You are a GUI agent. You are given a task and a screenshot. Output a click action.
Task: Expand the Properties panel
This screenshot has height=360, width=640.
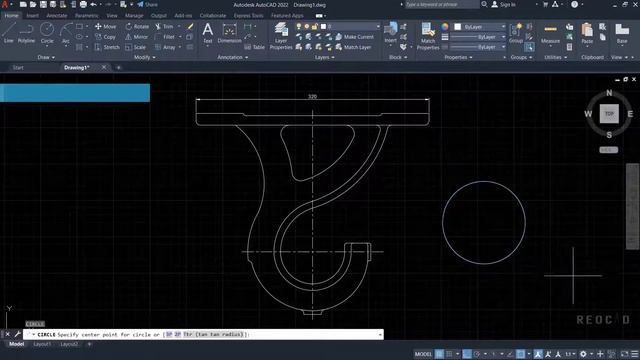(x=458, y=58)
